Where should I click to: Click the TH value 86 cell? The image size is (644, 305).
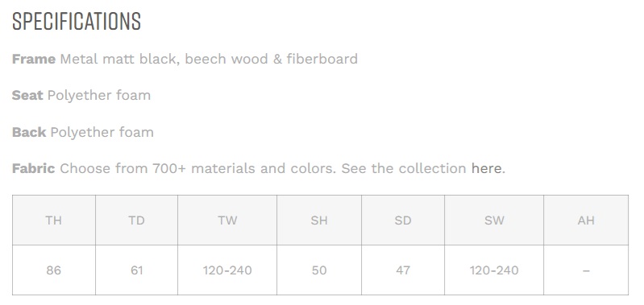(x=54, y=270)
